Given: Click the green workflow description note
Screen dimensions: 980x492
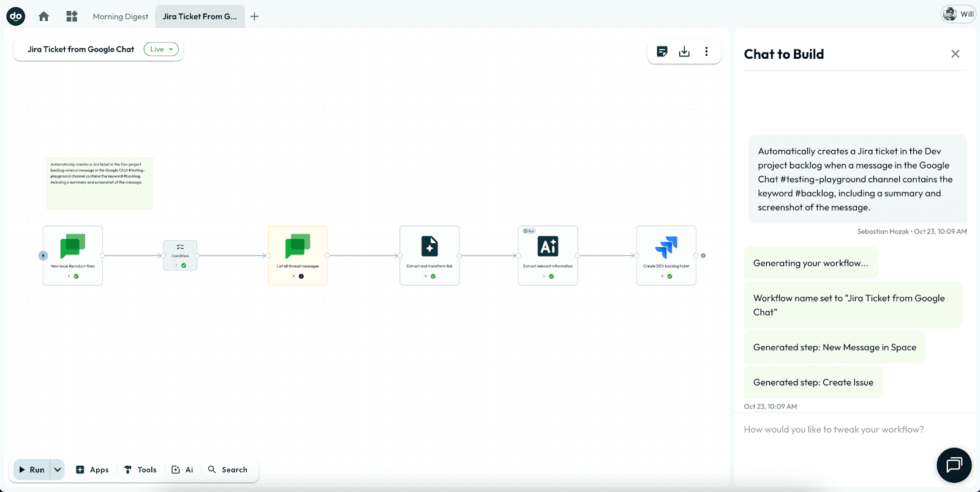Looking at the screenshot, I should point(99,183).
